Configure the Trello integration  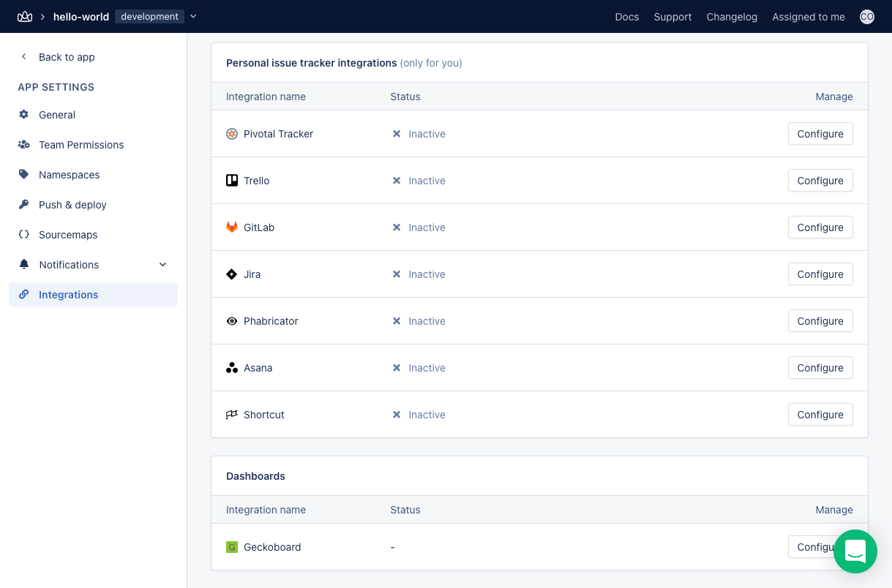click(820, 181)
